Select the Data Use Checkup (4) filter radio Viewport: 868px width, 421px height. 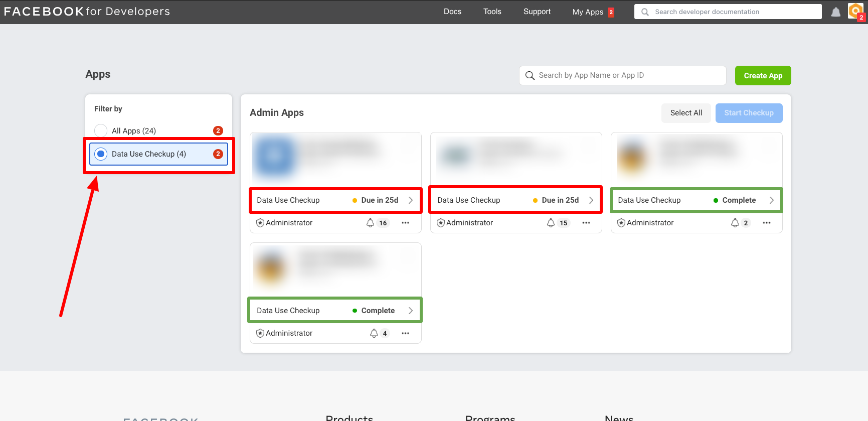point(101,154)
